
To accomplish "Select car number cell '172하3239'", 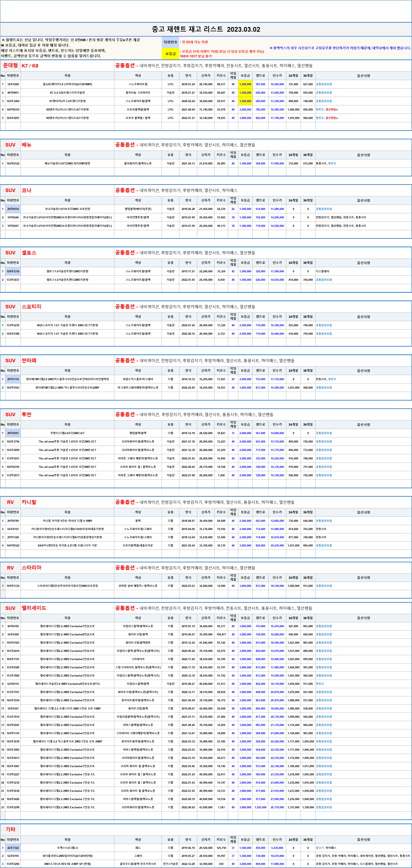I will (x=13, y=325).
